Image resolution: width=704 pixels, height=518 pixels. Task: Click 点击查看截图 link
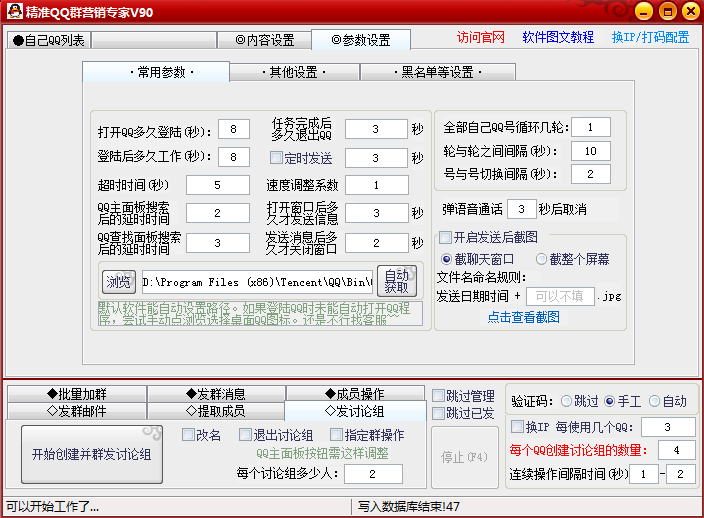coord(524,317)
